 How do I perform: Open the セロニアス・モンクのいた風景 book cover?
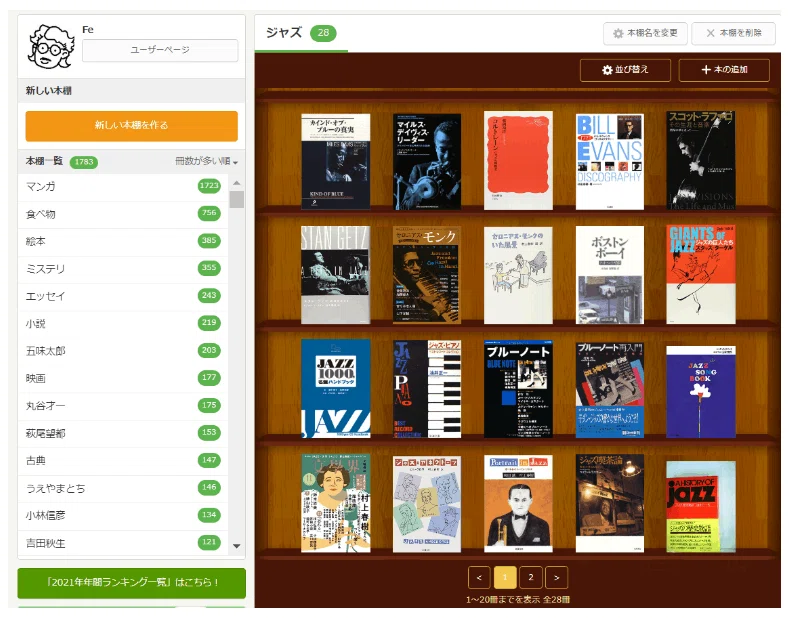tap(518, 275)
